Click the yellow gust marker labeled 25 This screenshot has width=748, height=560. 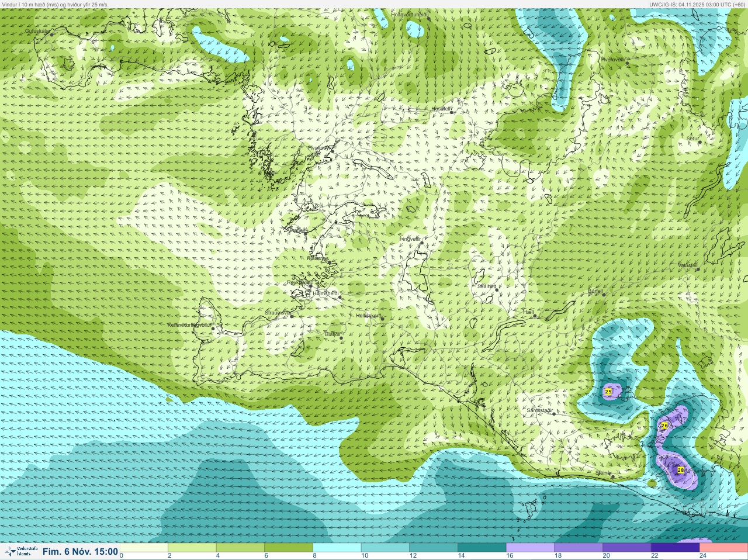point(608,391)
